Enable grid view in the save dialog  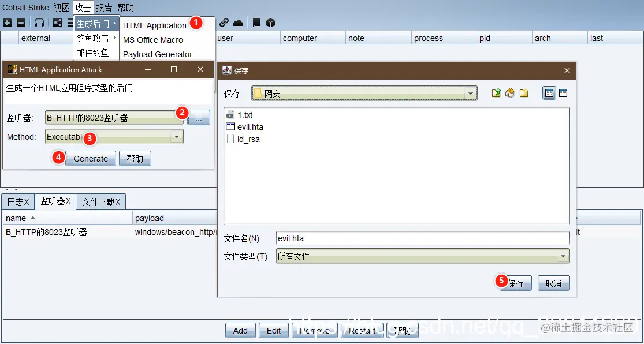(x=549, y=92)
